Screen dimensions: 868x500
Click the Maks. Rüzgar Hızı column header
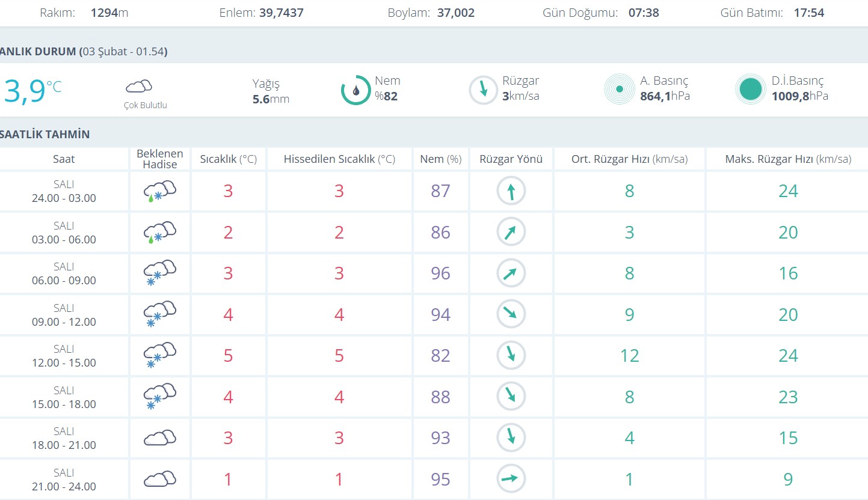click(788, 159)
